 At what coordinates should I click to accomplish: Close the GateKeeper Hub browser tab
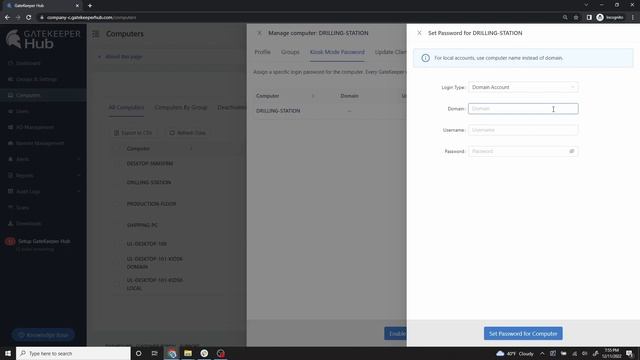(x=77, y=6)
